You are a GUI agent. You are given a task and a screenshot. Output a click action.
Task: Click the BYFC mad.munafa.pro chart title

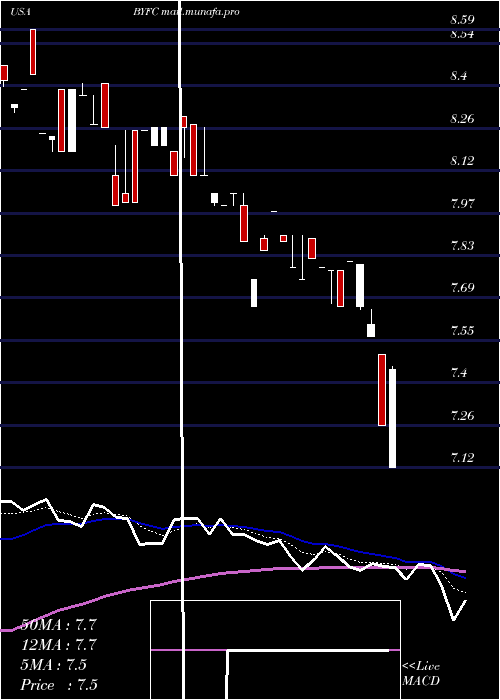click(186, 12)
